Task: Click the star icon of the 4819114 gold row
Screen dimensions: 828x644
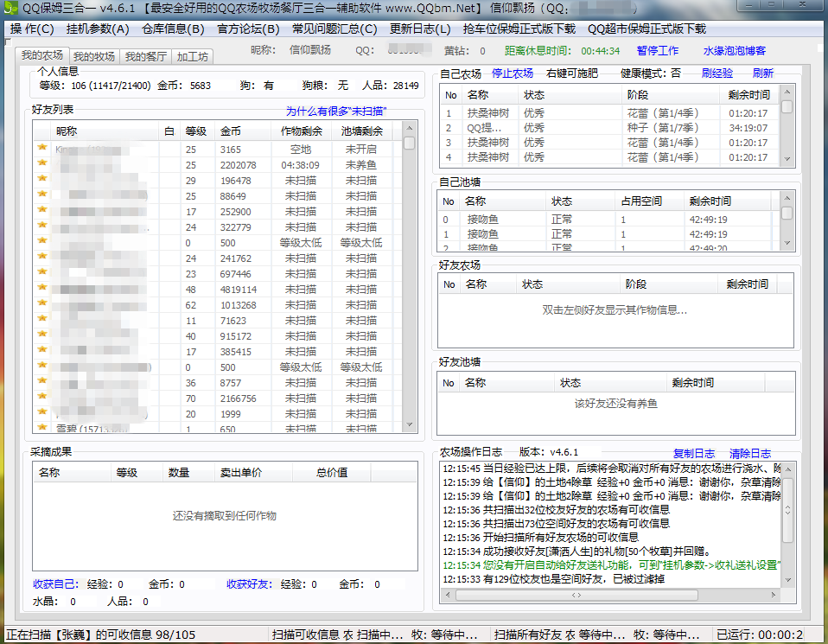Action: coord(42,287)
